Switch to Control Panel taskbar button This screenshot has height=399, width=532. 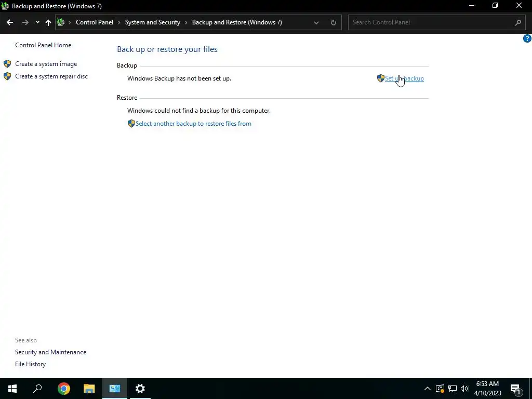point(115,389)
